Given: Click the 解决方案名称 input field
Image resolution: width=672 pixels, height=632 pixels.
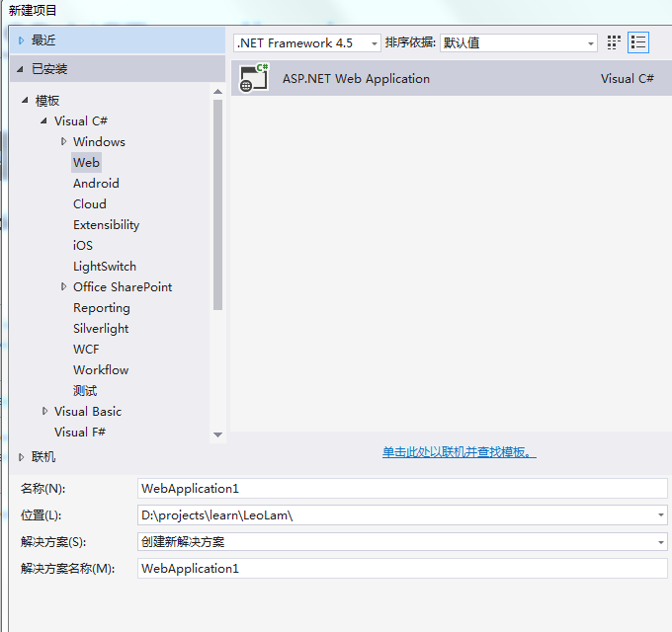Looking at the screenshot, I should point(402,569).
